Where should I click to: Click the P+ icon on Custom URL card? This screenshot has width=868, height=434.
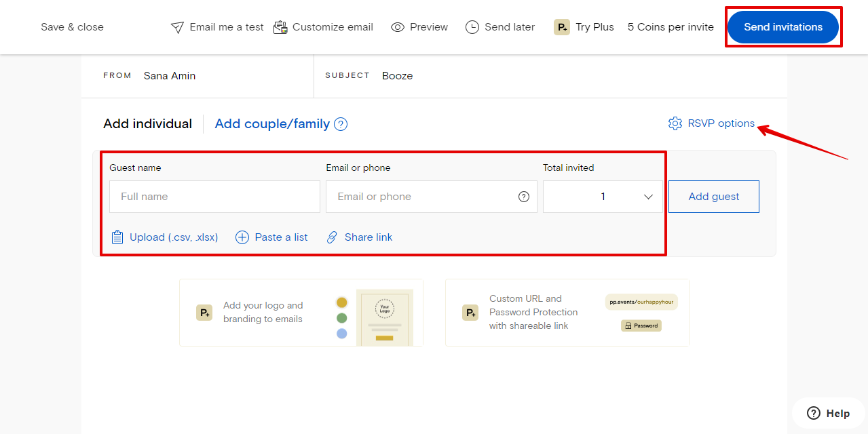pos(470,313)
